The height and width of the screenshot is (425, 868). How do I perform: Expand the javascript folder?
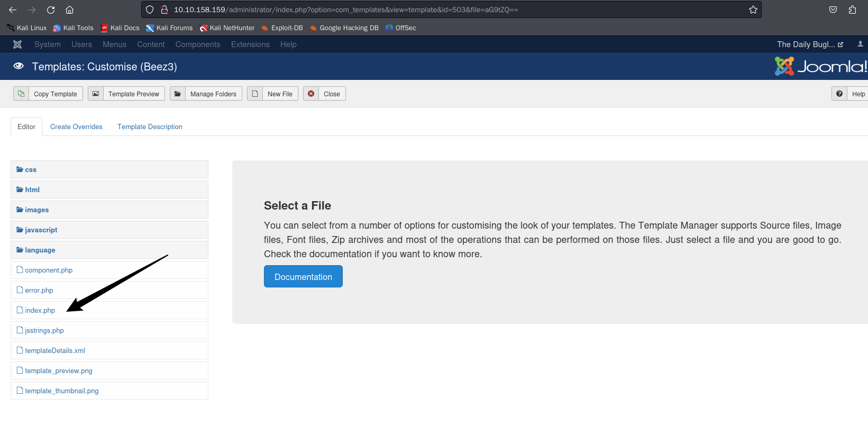(109, 230)
